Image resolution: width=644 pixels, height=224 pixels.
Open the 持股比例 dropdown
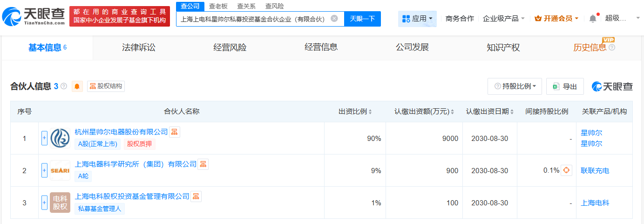[515, 86]
